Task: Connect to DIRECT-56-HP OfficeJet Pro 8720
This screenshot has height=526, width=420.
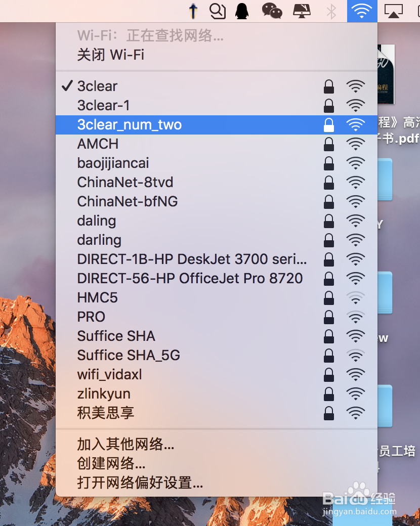Action: click(x=217, y=279)
